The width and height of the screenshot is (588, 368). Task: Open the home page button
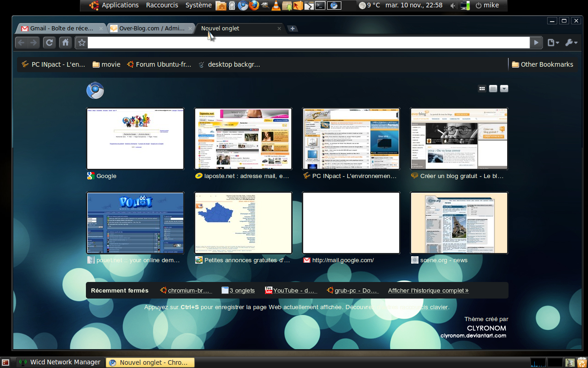(x=66, y=43)
